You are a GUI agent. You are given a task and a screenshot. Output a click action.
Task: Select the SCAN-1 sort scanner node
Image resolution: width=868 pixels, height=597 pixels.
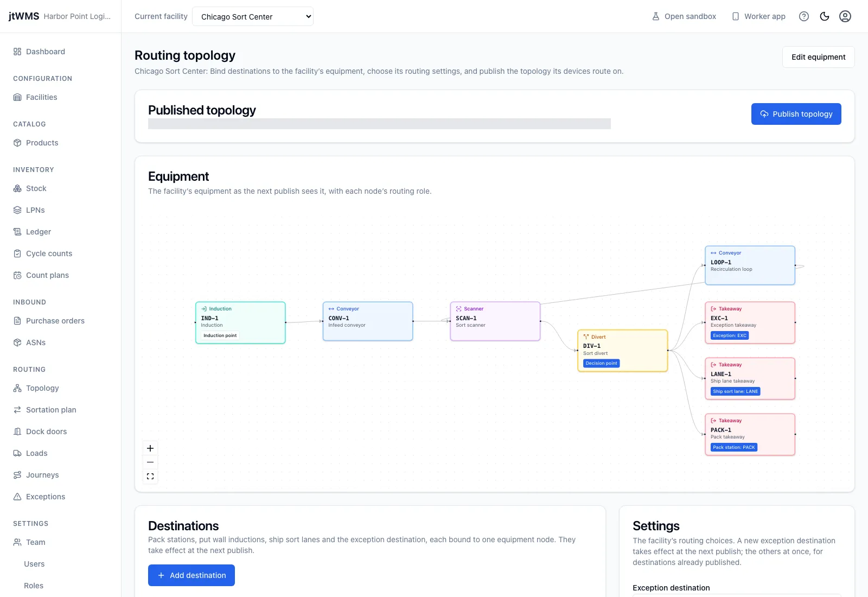[x=495, y=321]
